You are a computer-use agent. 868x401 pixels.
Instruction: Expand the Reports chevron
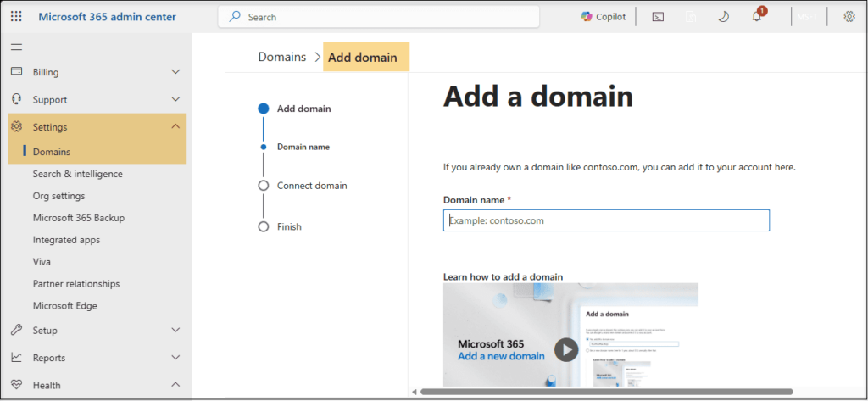[175, 358]
